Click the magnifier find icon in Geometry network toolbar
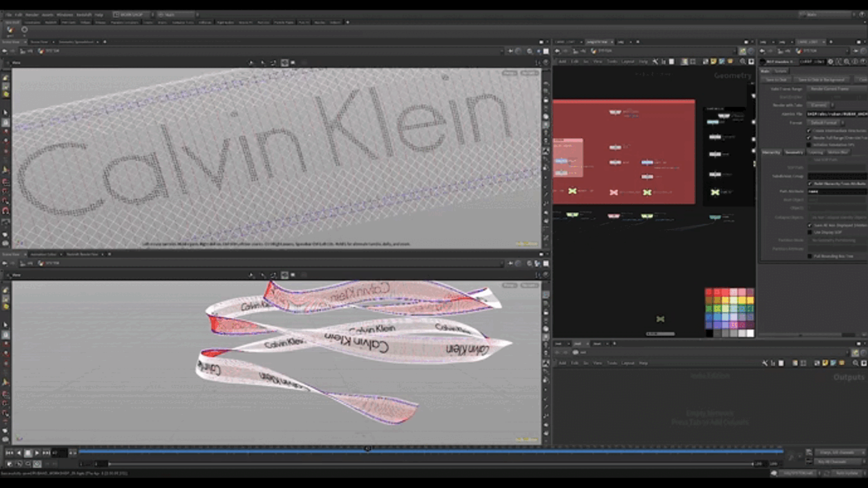The image size is (868, 488). click(x=742, y=61)
